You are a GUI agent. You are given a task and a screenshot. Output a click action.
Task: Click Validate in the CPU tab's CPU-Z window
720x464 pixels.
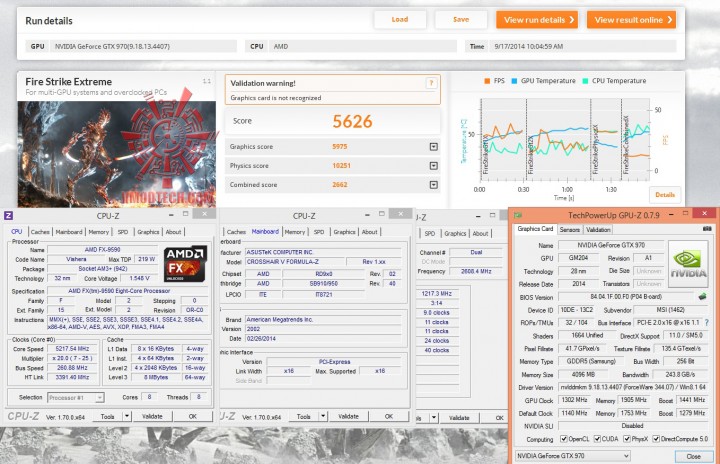click(152, 416)
